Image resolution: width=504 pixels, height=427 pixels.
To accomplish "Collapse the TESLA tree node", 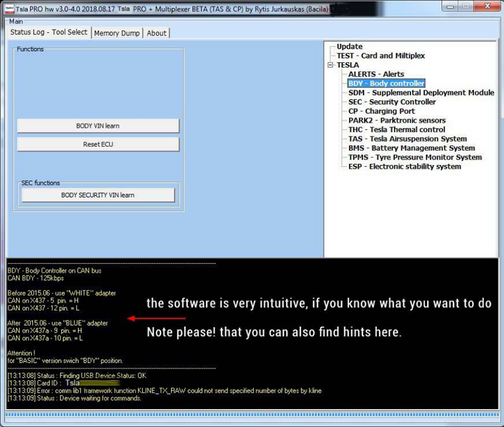I will 331,65.
